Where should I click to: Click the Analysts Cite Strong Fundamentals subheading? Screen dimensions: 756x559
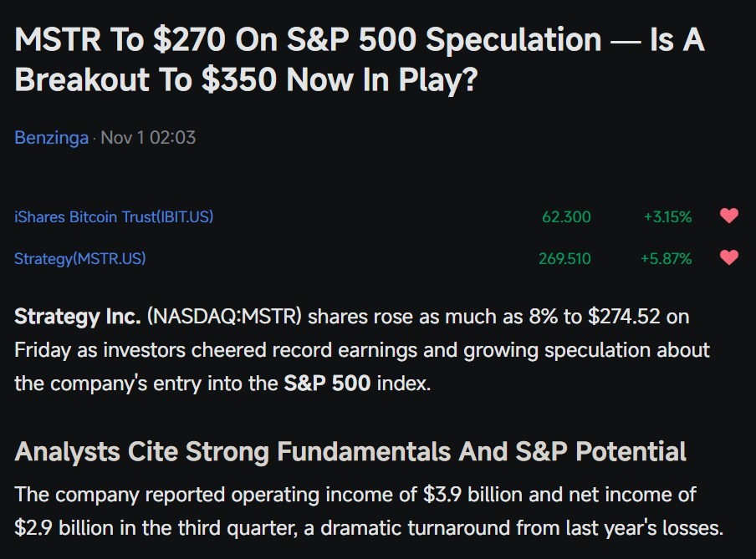(x=350, y=452)
